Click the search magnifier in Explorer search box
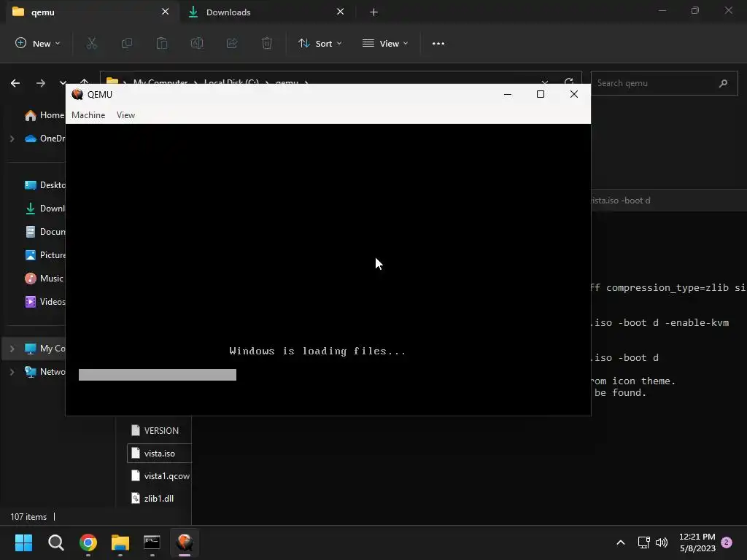 pyautogui.click(x=723, y=83)
